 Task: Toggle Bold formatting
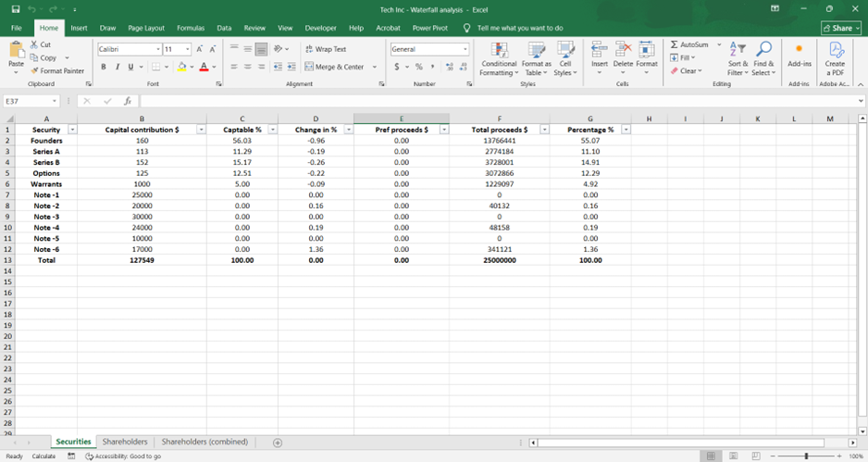coord(104,67)
